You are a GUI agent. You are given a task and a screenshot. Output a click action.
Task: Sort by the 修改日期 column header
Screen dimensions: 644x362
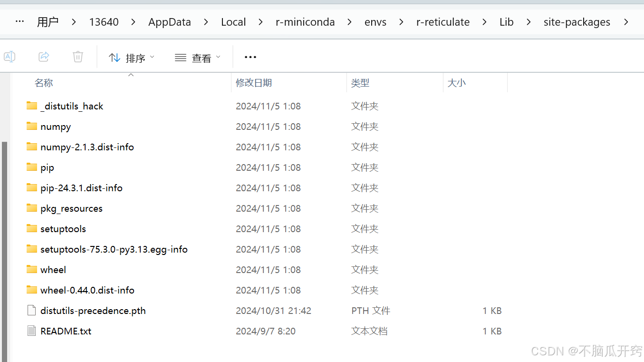[x=254, y=83]
